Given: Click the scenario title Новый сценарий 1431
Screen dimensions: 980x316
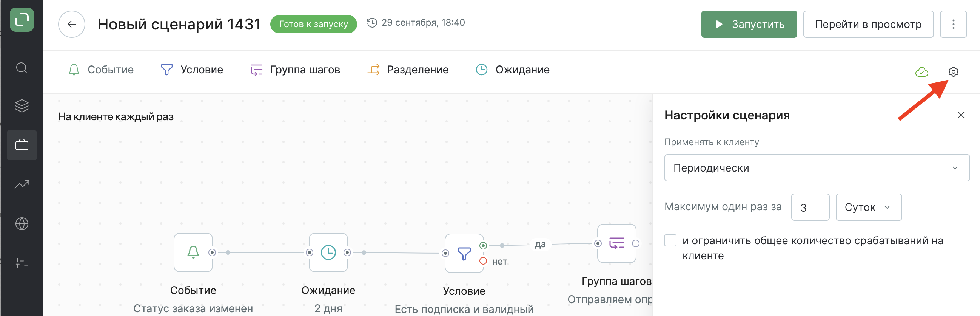Looking at the screenshot, I should tap(179, 24).
